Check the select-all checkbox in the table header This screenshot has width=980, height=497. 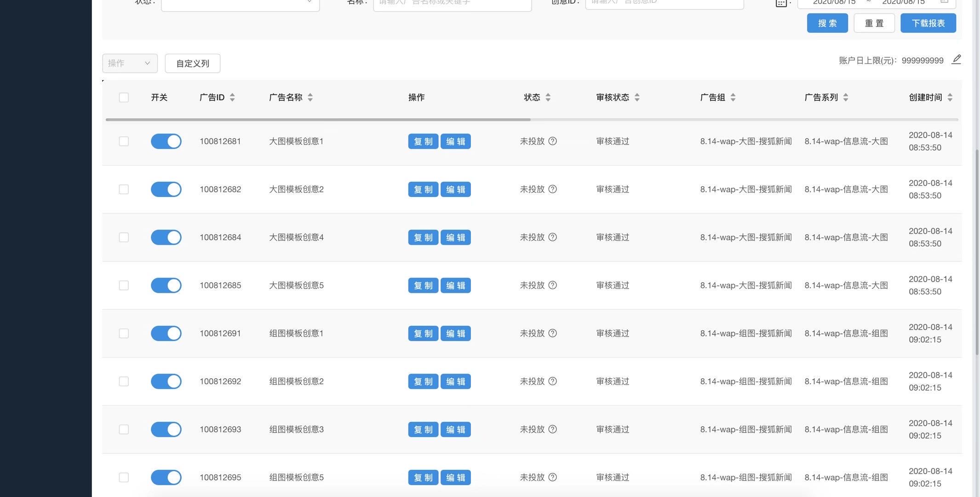pyautogui.click(x=124, y=98)
